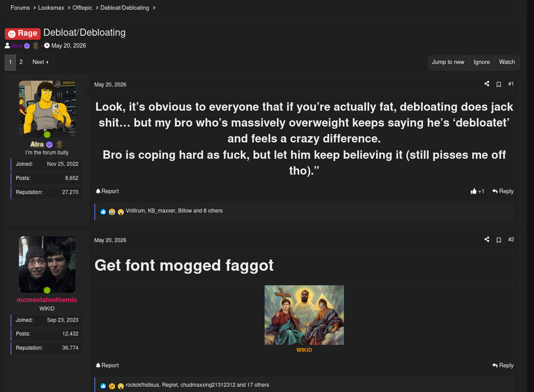
Task: Click the shocked reaction icon on post #1
Action: [x=121, y=212]
